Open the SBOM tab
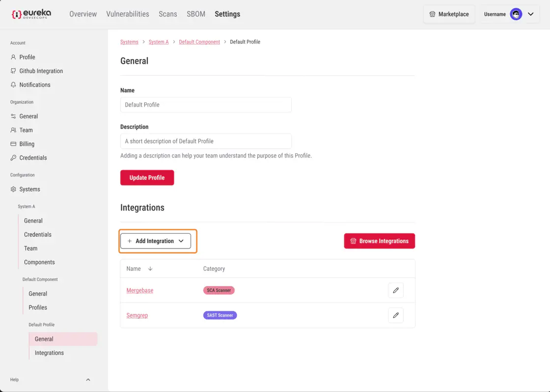This screenshot has height=392, width=550. click(196, 14)
